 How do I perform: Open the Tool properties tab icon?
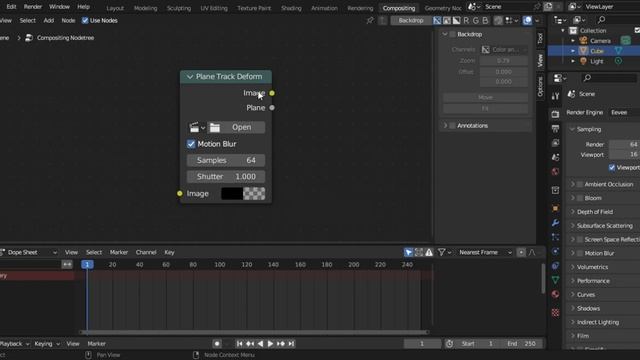[x=555, y=96]
